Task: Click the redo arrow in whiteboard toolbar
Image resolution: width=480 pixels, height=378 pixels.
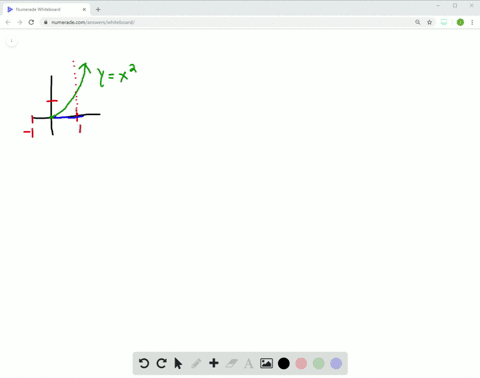Action: (162, 363)
